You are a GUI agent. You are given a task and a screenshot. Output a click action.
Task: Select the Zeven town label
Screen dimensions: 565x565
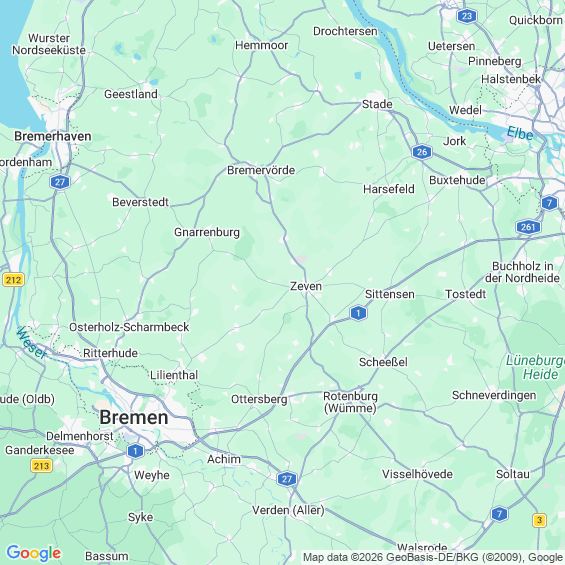pos(306,286)
